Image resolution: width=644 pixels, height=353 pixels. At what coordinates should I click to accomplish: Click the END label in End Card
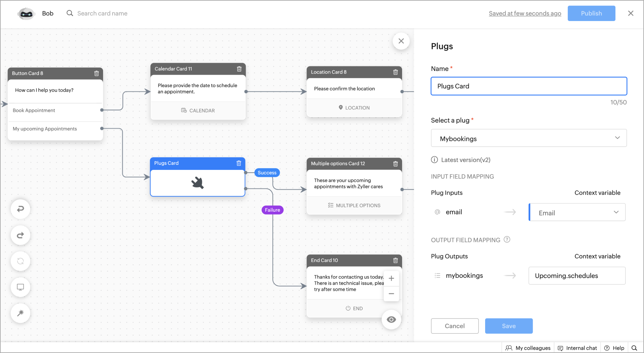[x=354, y=309]
